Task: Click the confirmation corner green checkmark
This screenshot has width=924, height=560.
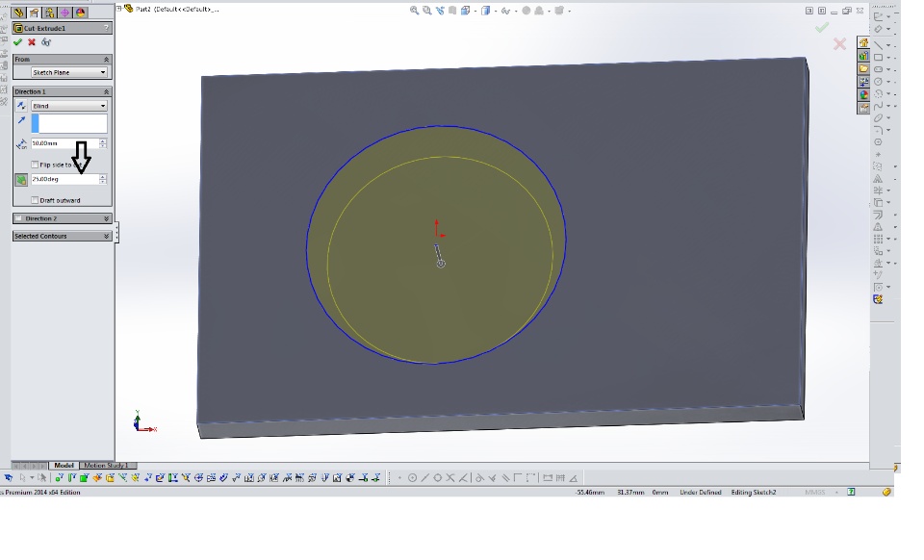Action: coord(822,27)
